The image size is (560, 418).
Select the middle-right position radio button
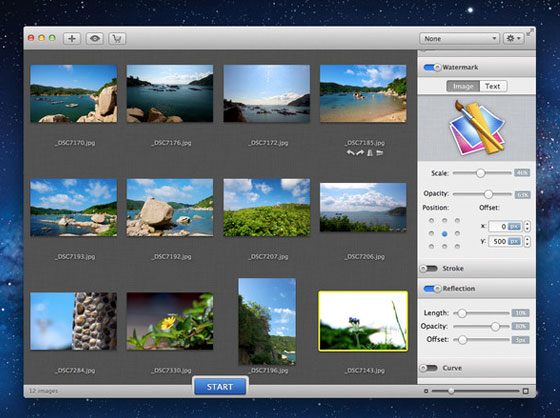tap(457, 234)
